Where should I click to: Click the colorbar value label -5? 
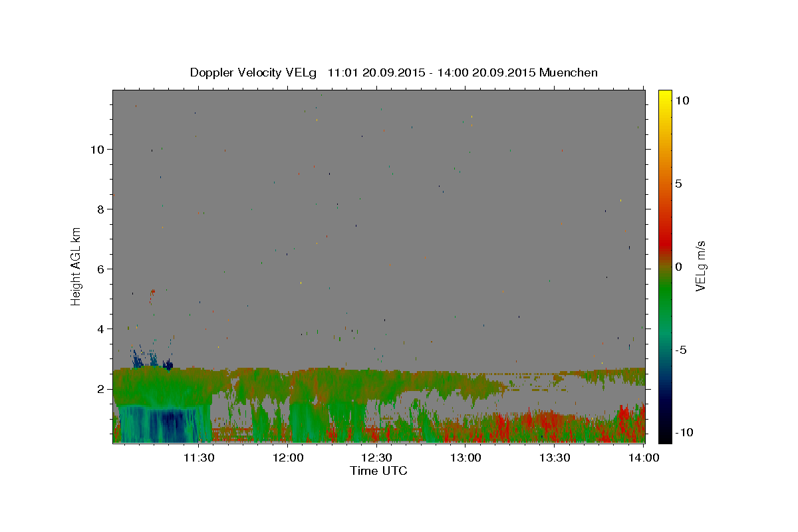(681, 350)
